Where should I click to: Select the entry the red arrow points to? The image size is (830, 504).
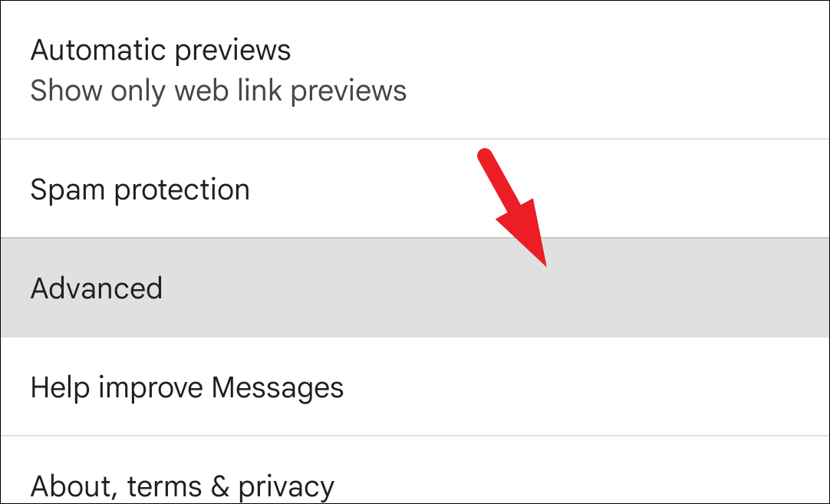pos(415,288)
